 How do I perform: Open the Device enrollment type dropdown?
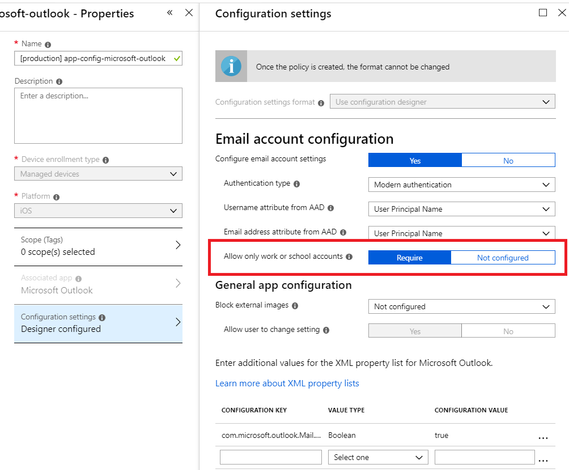pos(98,174)
